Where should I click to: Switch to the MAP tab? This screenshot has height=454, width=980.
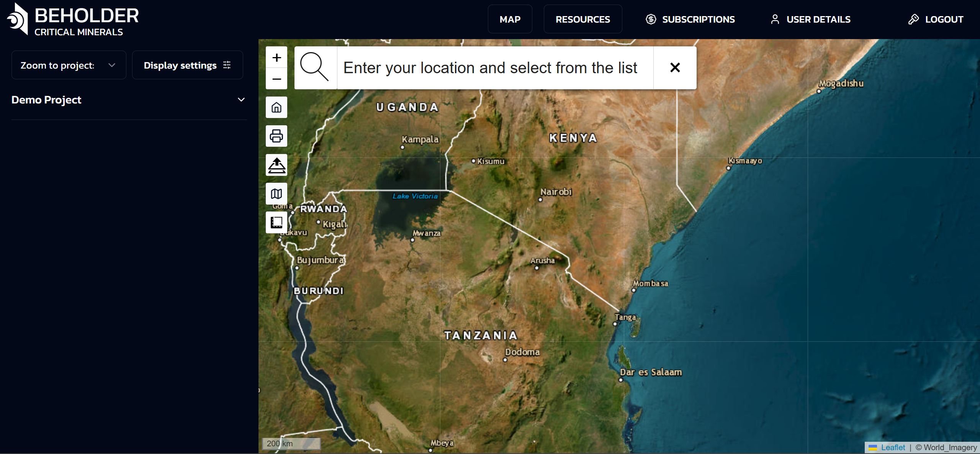click(510, 19)
